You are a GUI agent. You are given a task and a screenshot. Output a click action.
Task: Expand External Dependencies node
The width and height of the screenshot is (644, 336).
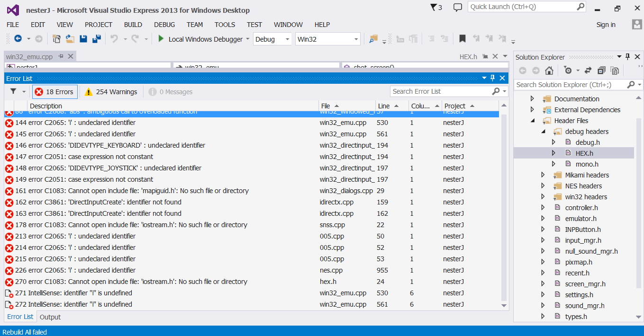[532, 110]
